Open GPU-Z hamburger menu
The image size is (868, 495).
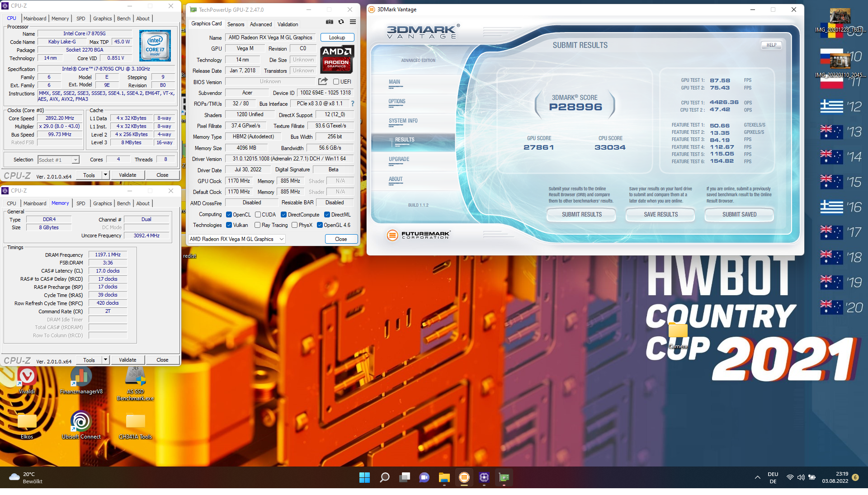pos(353,22)
